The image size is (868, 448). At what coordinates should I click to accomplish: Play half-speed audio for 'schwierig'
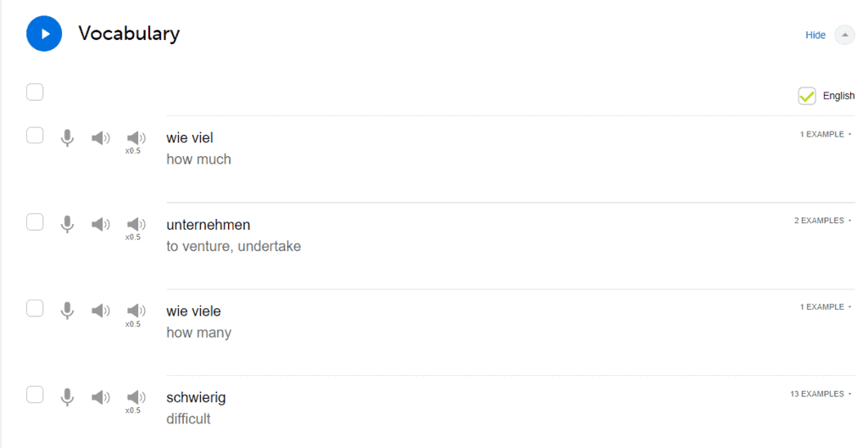tap(136, 398)
